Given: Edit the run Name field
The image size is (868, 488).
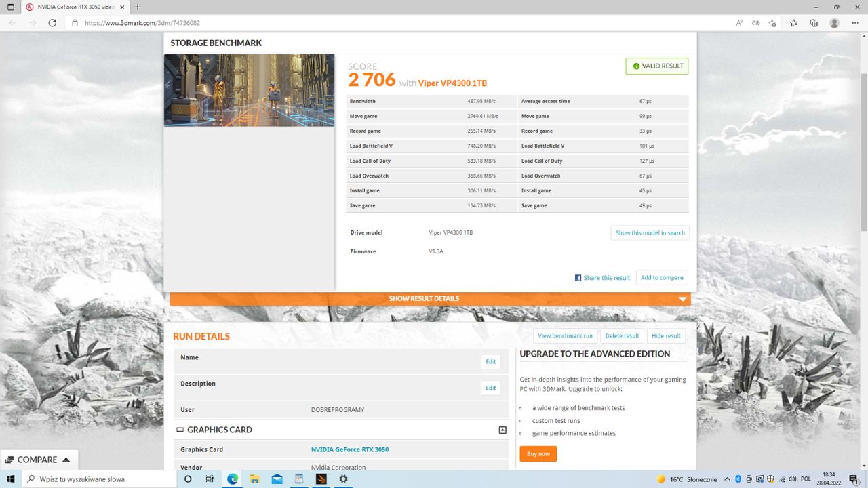Looking at the screenshot, I should coord(490,361).
